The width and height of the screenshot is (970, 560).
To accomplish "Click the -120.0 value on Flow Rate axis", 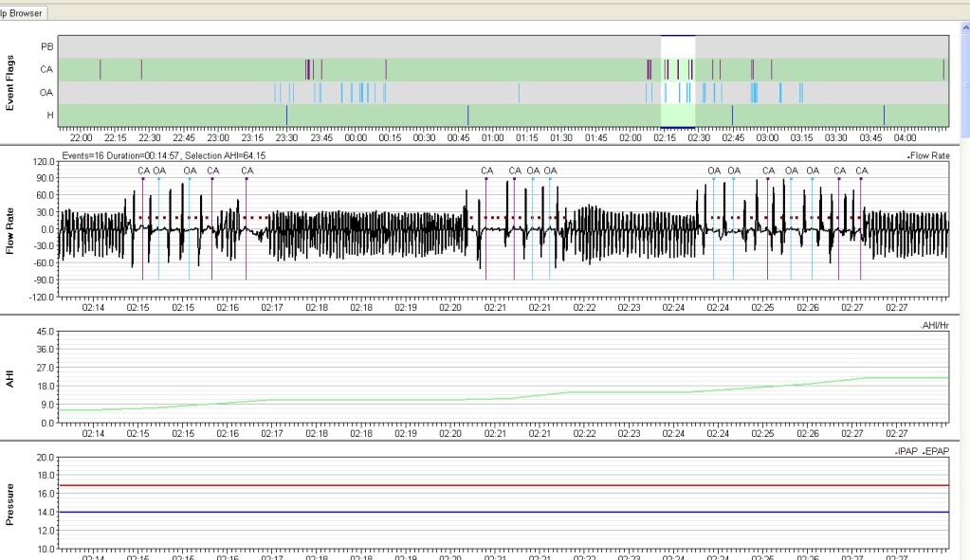I will tap(42, 297).
